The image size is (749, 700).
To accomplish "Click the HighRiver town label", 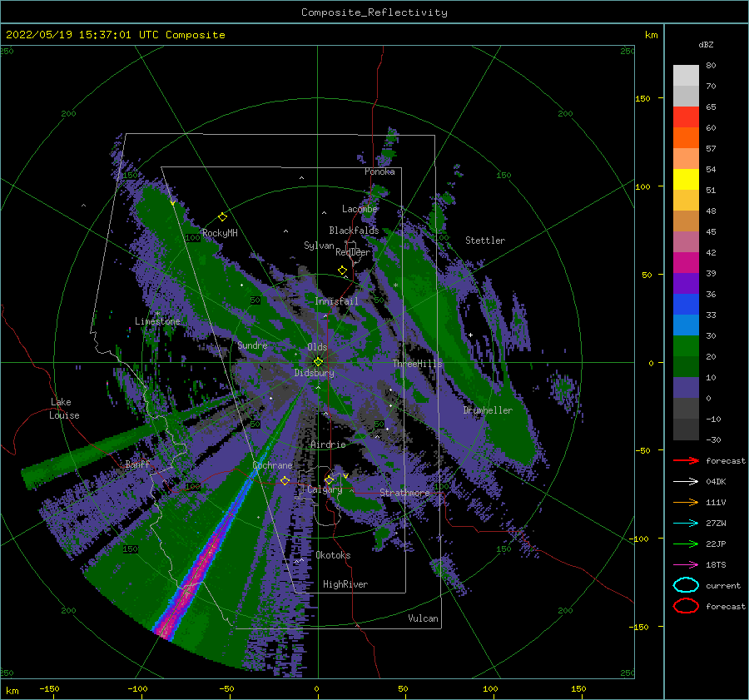I will [345, 584].
